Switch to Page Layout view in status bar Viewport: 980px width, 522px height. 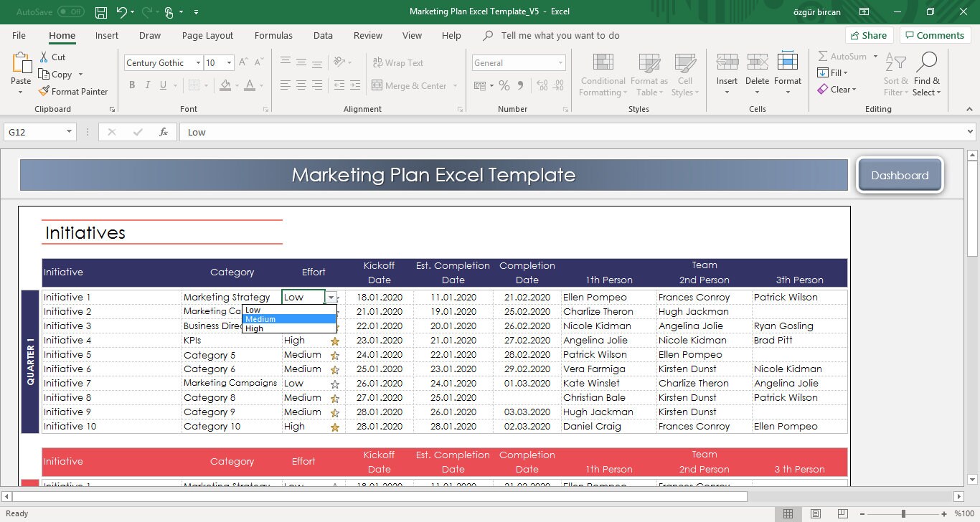[815, 513]
